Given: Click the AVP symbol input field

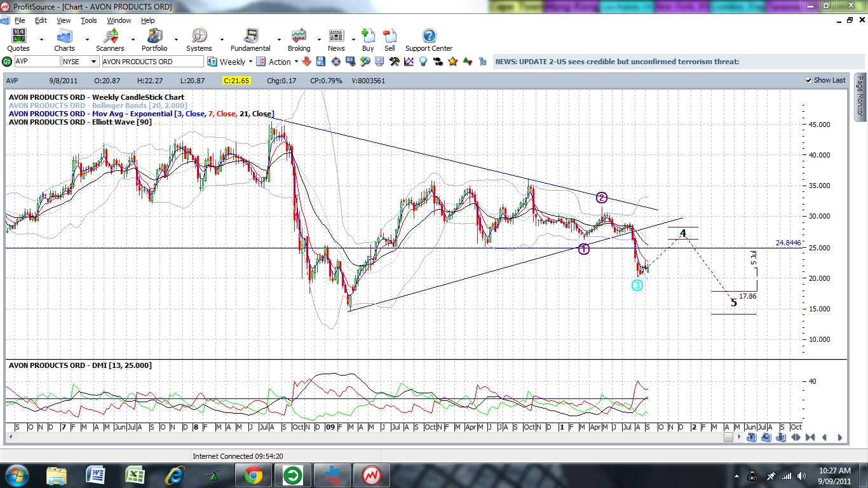Looking at the screenshot, I should point(37,62).
